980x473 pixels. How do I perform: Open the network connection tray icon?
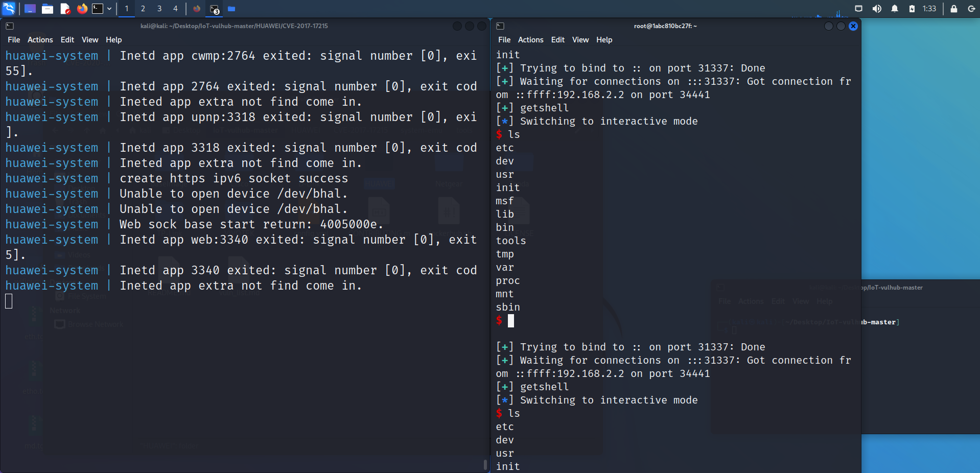(x=859, y=9)
